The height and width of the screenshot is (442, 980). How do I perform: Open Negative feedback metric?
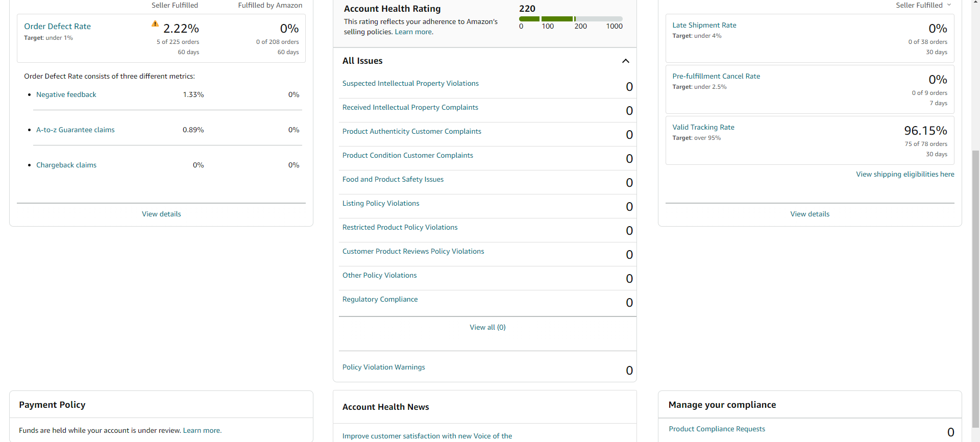66,94
